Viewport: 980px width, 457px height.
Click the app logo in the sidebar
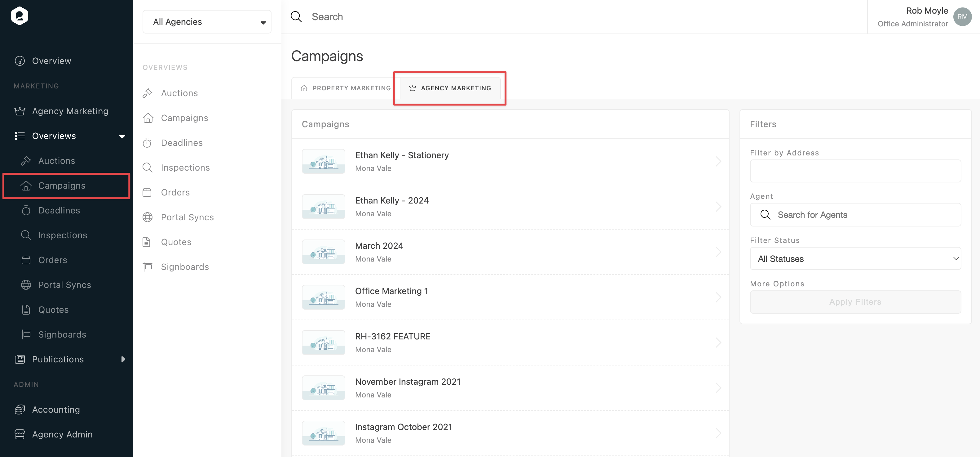20,16
